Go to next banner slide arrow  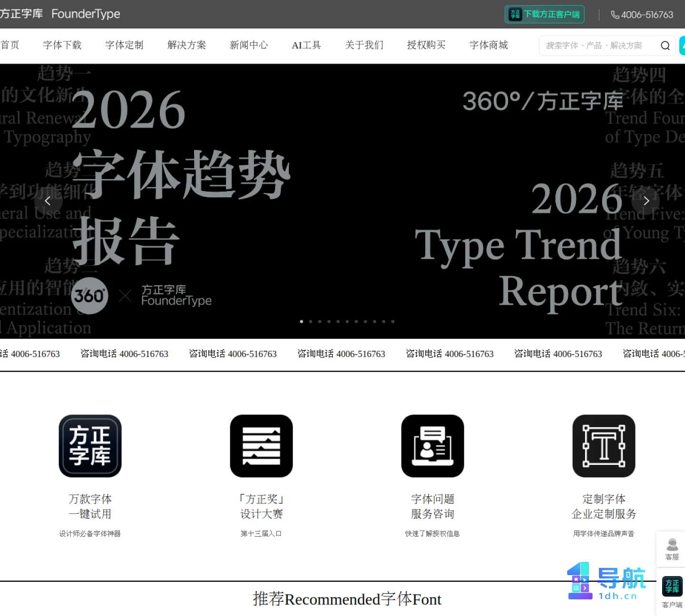[x=646, y=201]
